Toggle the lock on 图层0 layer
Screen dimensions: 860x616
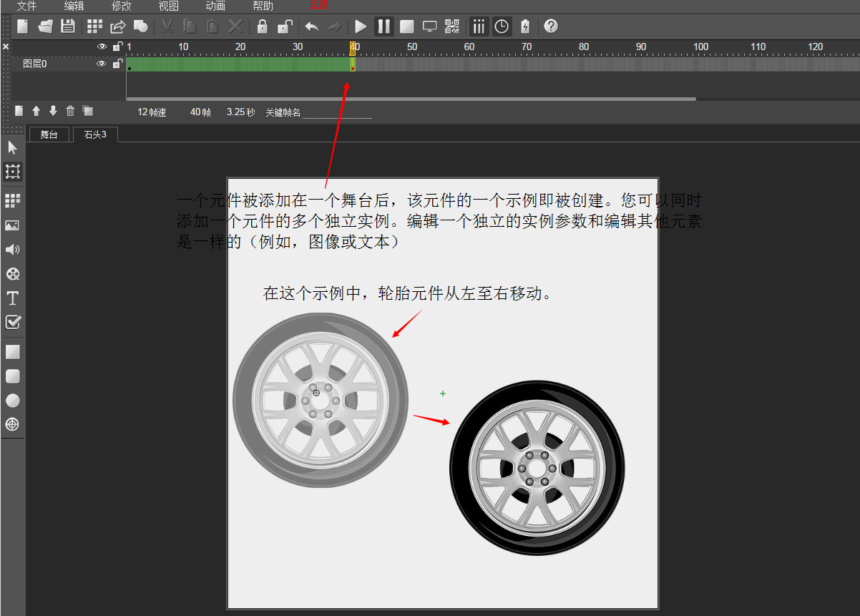tap(117, 64)
